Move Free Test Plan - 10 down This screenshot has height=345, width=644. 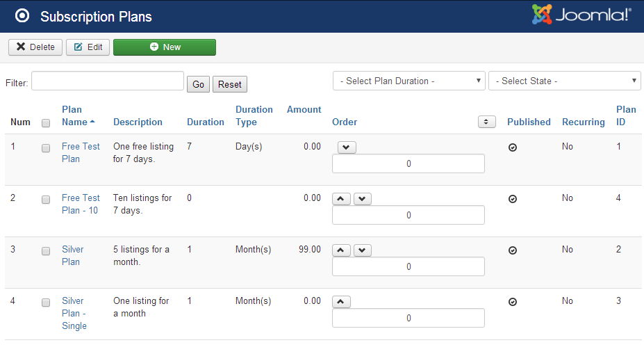(x=363, y=199)
